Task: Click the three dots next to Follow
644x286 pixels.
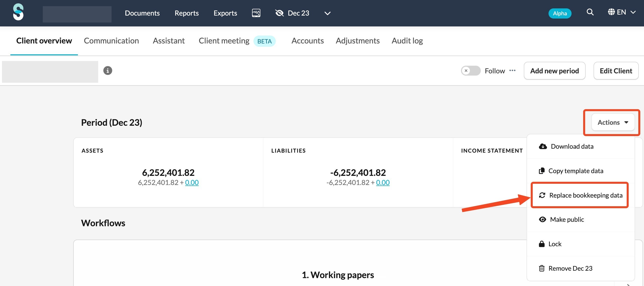Action: click(512, 71)
